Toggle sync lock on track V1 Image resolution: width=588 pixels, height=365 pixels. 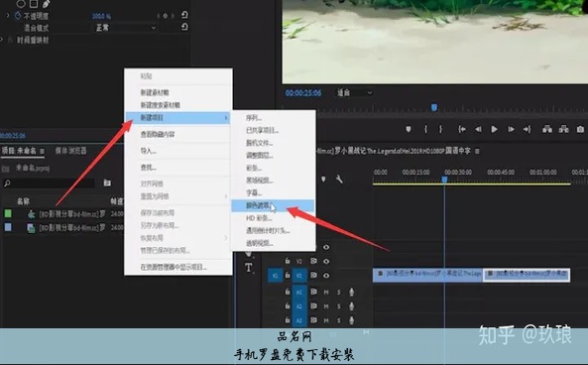313,276
